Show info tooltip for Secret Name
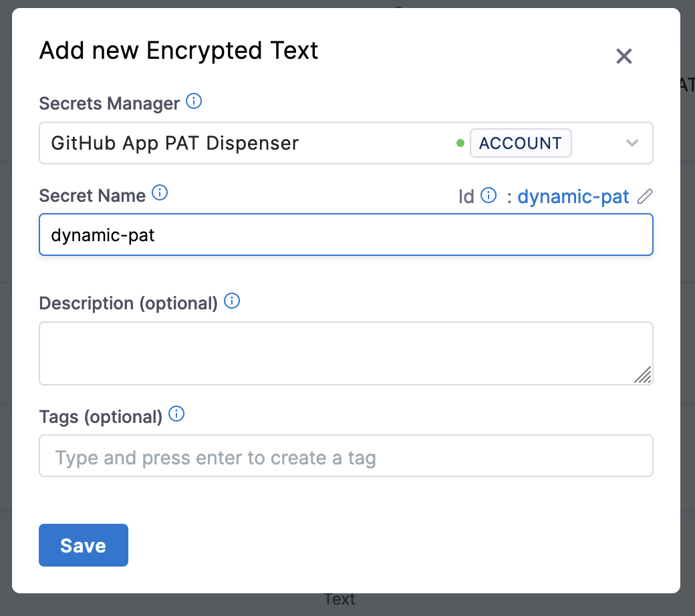The height and width of the screenshot is (616, 695). click(x=160, y=194)
